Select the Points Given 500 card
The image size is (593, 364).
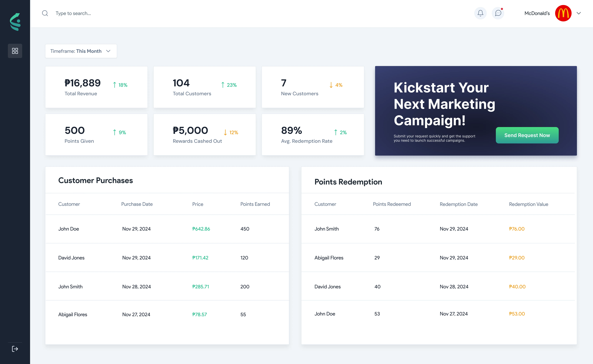click(x=96, y=134)
